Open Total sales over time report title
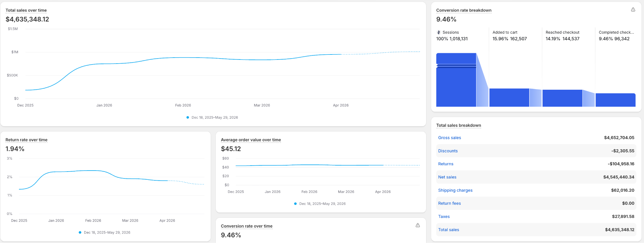The image size is (644, 243). pos(26,10)
